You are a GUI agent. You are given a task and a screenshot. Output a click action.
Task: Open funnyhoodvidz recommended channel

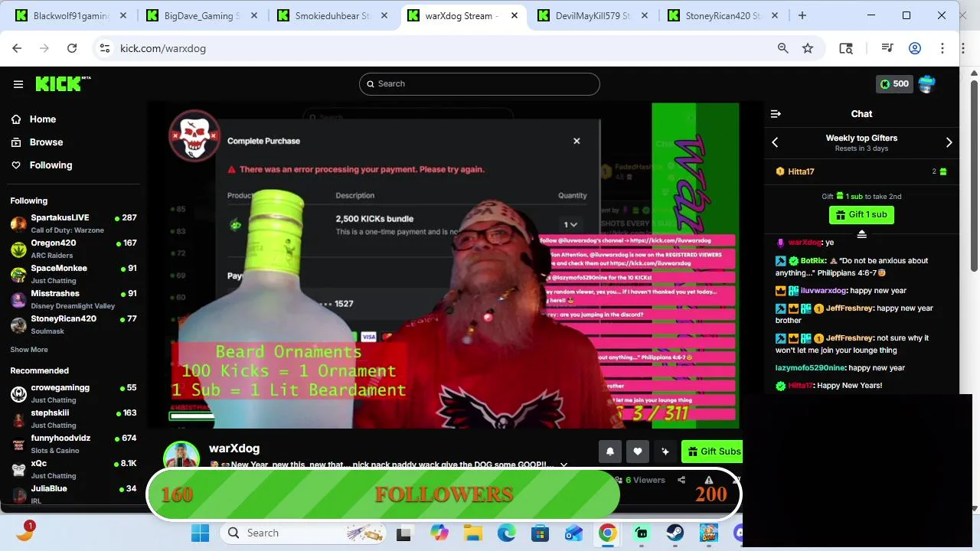73,444
